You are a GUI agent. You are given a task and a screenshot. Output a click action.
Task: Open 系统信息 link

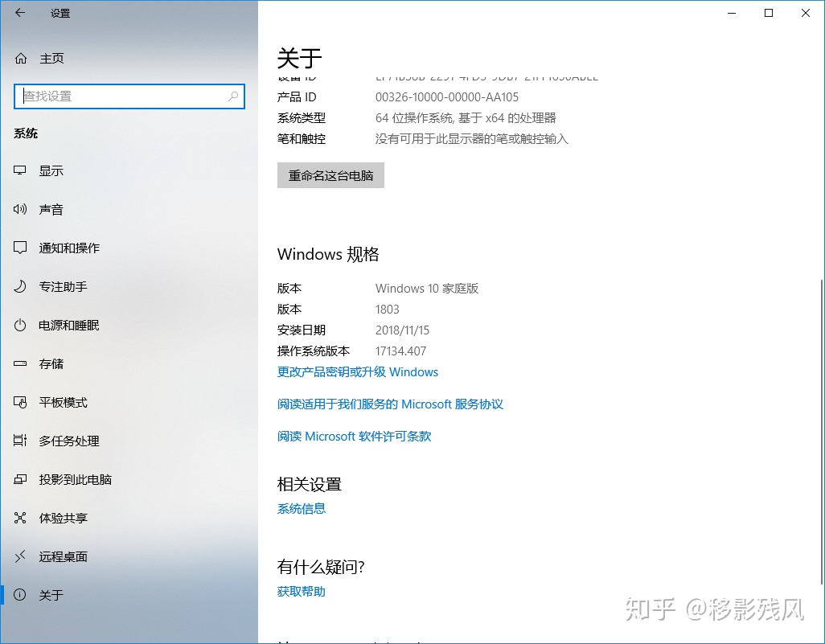302,509
